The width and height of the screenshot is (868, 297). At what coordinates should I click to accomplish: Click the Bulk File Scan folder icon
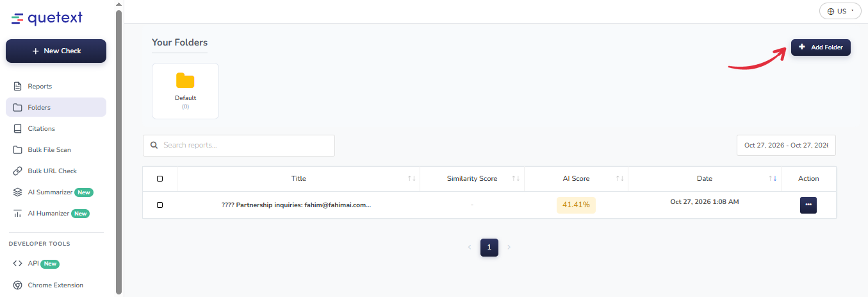coord(18,149)
